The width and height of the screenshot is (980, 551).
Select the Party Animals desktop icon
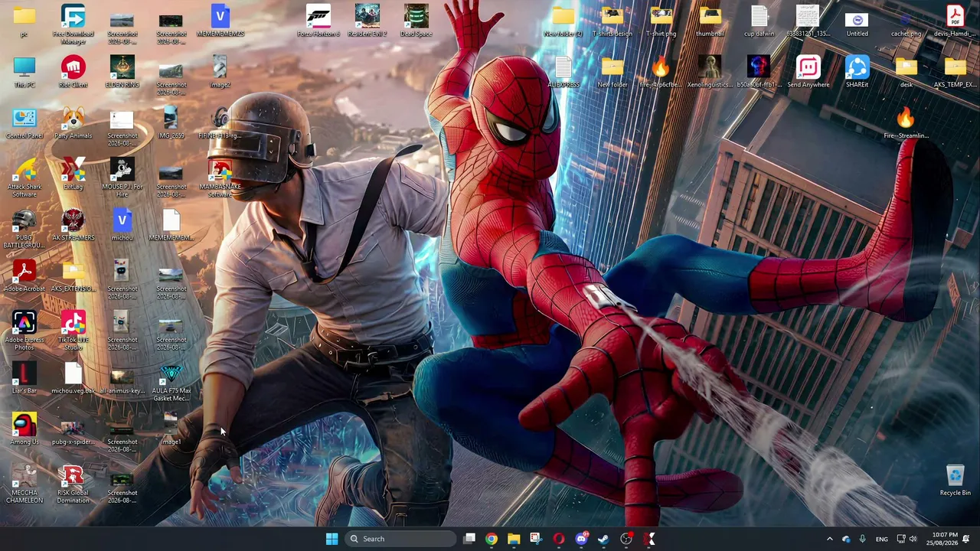[73, 124]
